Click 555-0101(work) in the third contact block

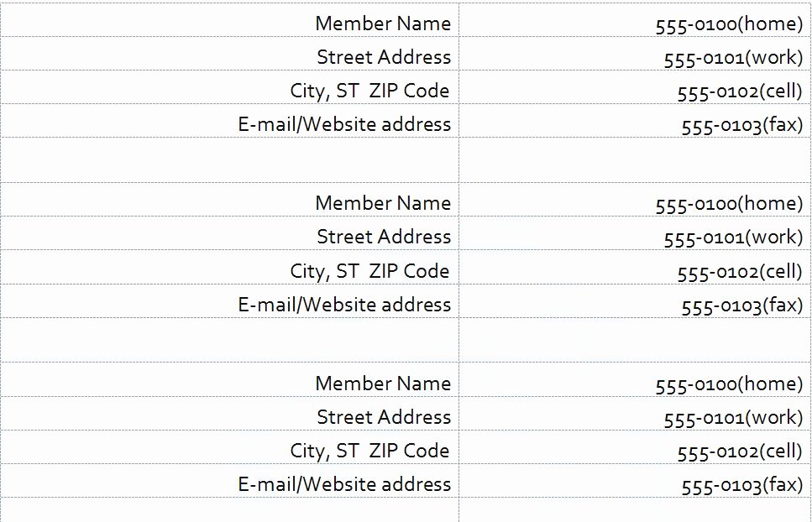tap(733, 418)
